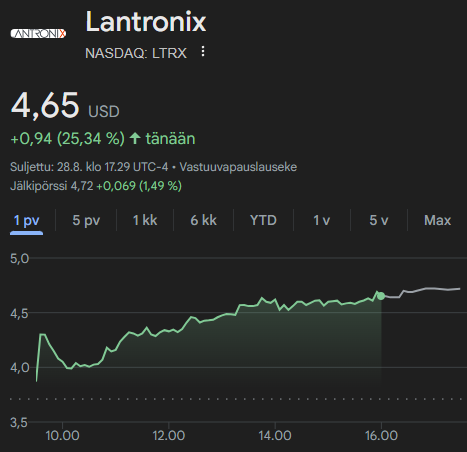Image resolution: width=467 pixels, height=452 pixels.
Task: Click the +0,94 (25,34 %) change text
Action: [x=67, y=139]
